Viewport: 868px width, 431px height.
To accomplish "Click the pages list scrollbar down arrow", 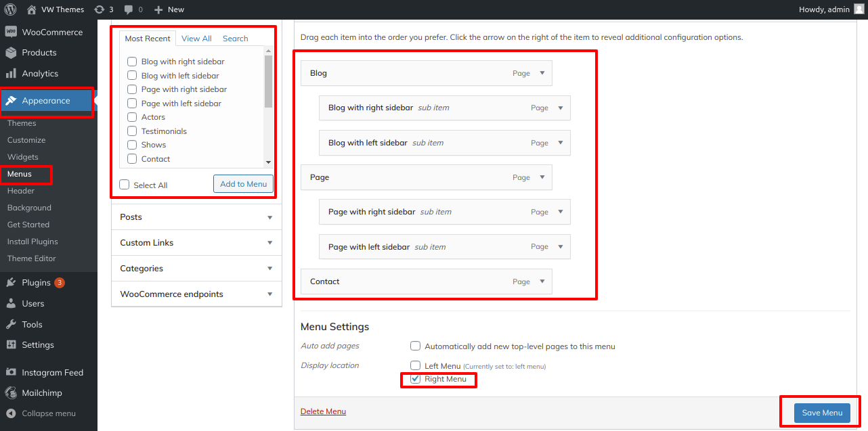I will pos(268,162).
